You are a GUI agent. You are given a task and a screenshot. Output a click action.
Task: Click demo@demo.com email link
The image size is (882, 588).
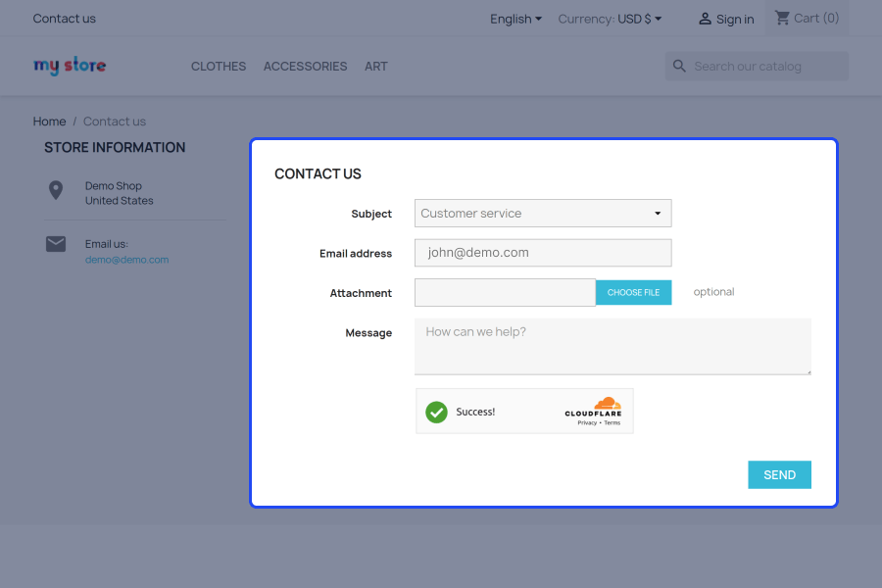click(x=126, y=260)
